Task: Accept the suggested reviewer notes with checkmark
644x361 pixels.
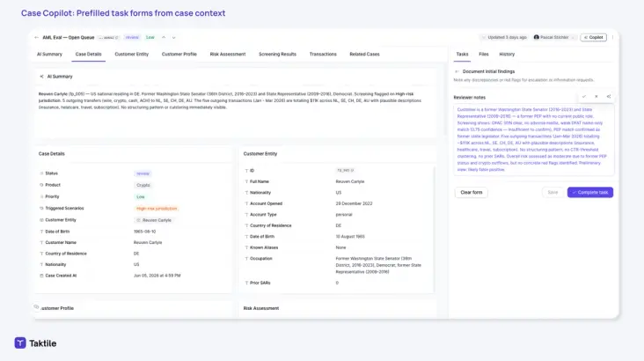Action: point(583,97)
